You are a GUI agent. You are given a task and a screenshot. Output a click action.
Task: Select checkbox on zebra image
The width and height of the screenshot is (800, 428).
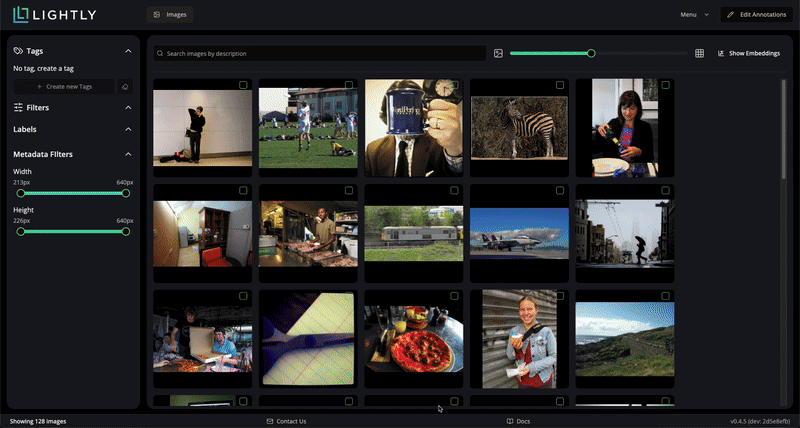click(x=560, y=85)
